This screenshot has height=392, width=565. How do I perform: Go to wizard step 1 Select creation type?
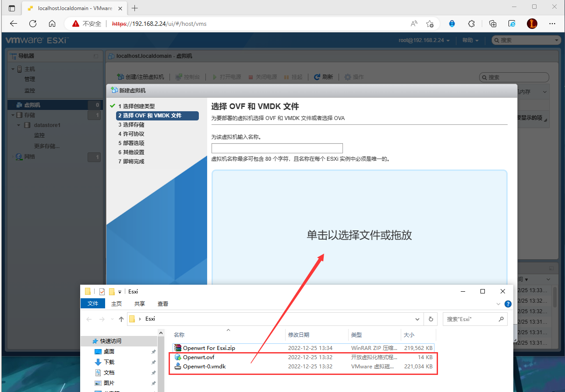tap(136, 106)
